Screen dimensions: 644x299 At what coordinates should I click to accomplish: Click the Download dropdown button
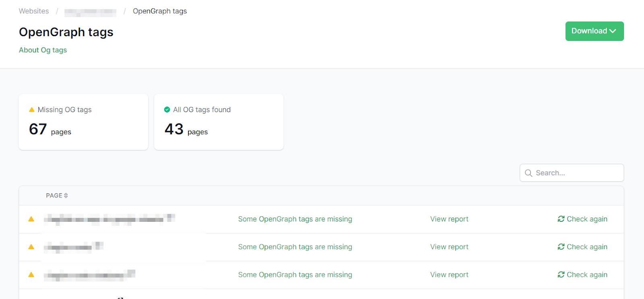tap(594, 31)
